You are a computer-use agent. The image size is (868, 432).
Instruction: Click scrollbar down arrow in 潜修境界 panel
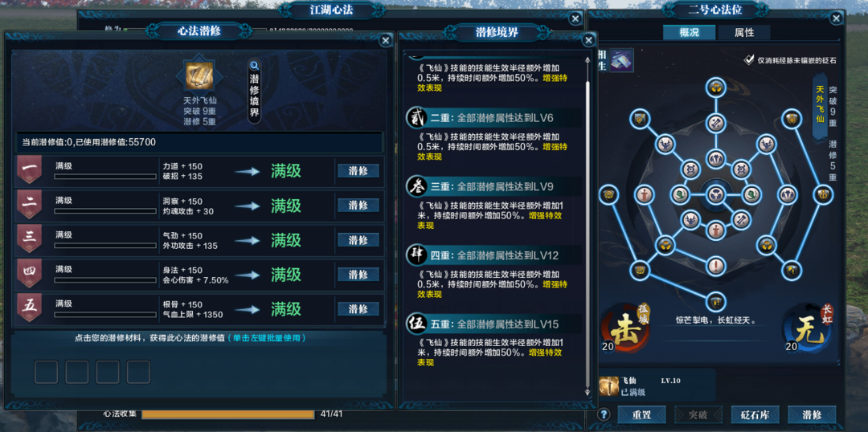588,392
